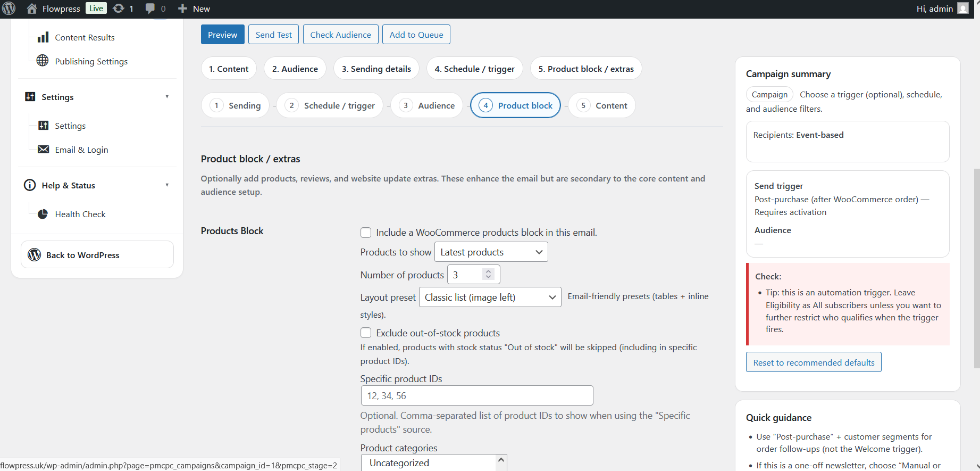Click the Health Check pie icon

(x=43, y=214)
